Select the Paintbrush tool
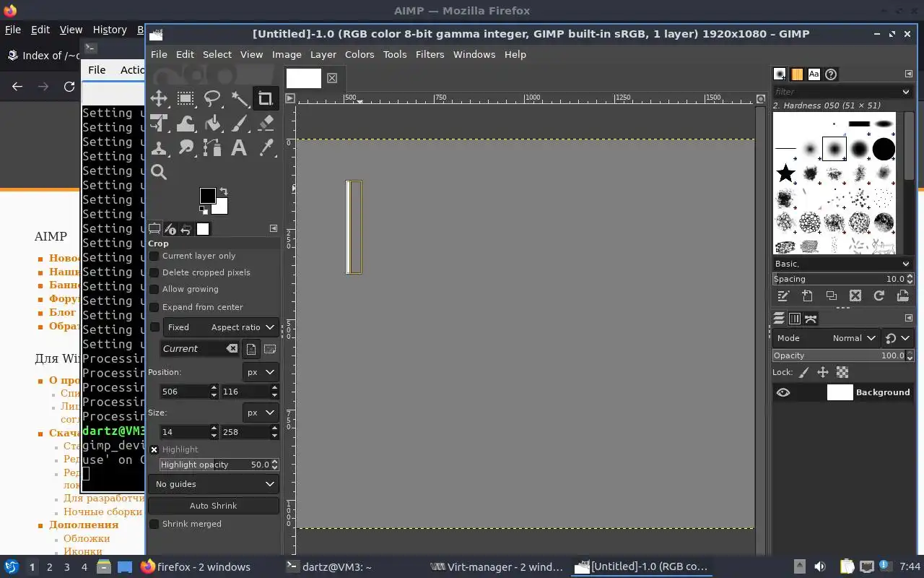This screenshot has width=924, height=578. tap(239, 124)
